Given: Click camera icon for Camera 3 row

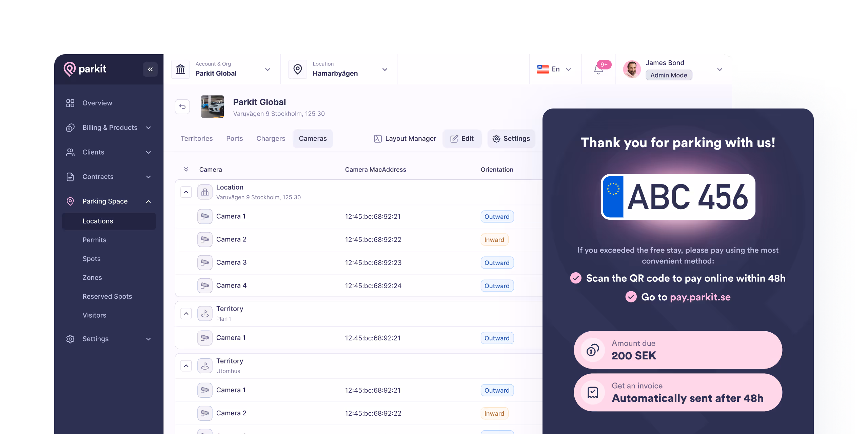Looking at the screenshot, I should (205, 262).
